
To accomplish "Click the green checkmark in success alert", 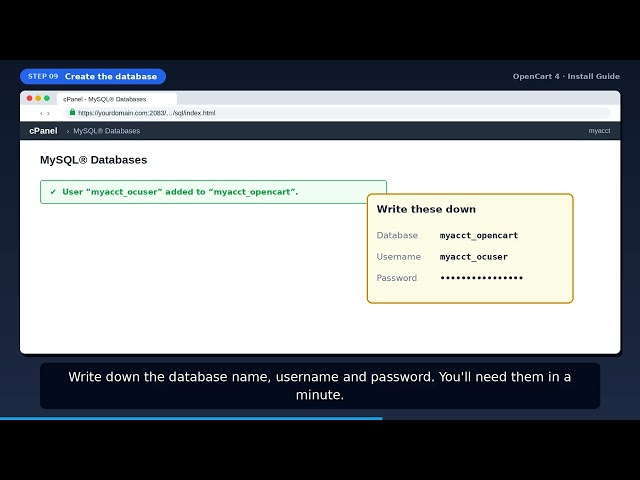I will (53, 192).
